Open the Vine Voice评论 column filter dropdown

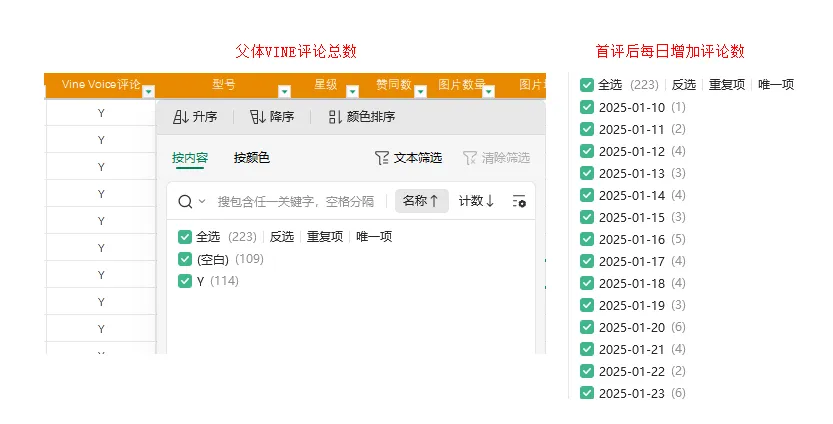click(148, 91)
